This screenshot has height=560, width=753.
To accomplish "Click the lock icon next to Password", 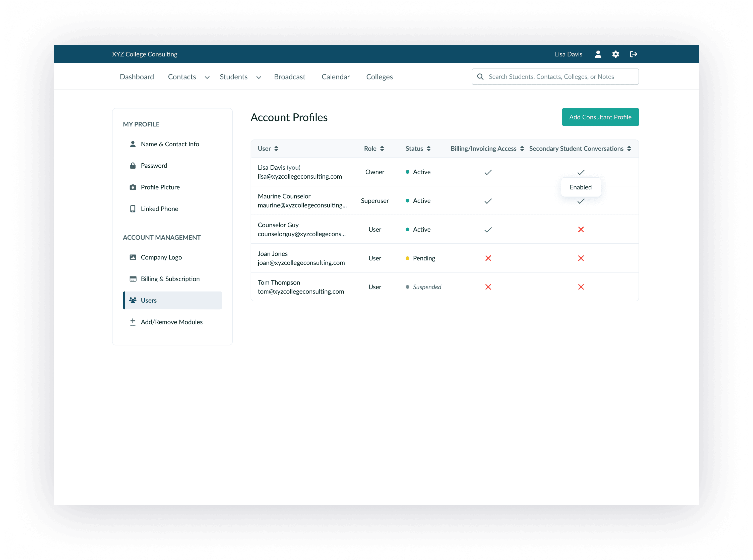I will [133, 165].
